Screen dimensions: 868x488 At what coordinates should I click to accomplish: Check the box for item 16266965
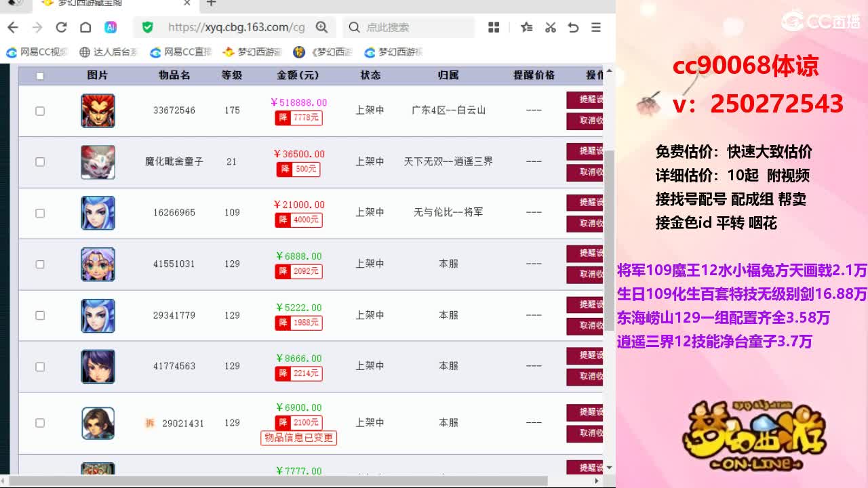pos(40,213)
